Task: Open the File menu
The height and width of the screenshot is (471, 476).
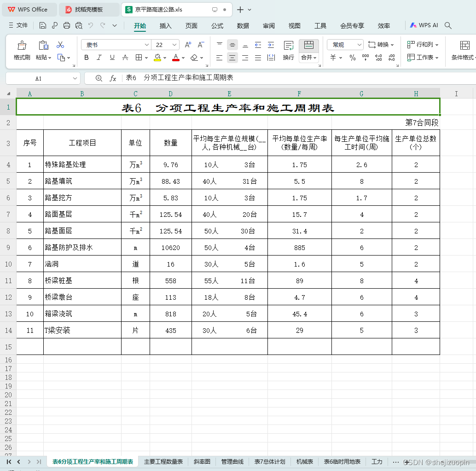Action: (18, 25)
